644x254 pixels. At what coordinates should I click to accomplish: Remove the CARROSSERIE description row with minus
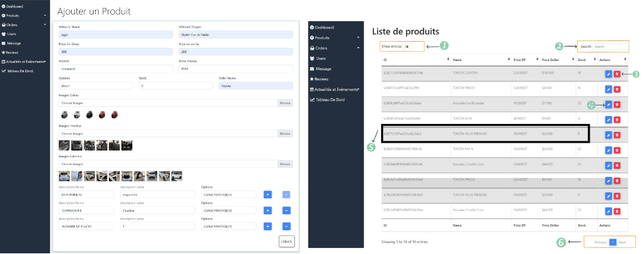click(287, 210)
